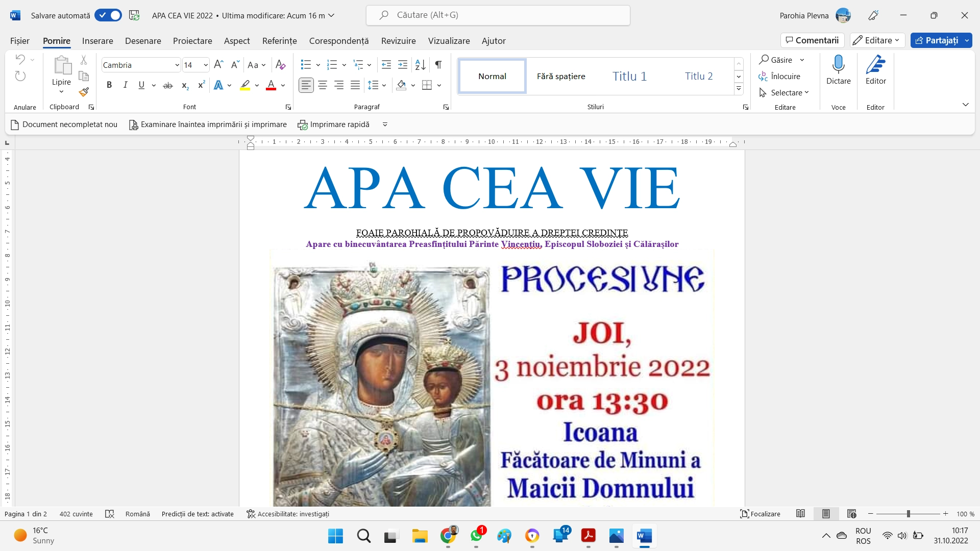This screenshot has height=551, width=980.
Task: Undo the last action
Action: pyautogui.click(x=20, y=59)
